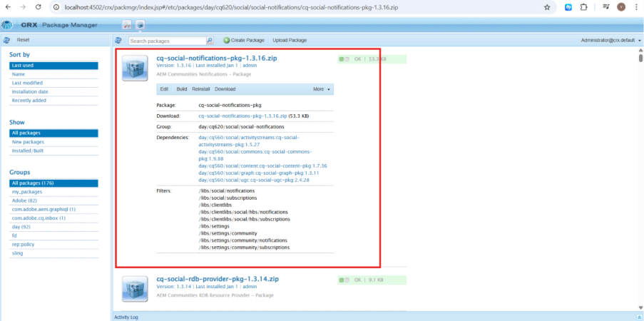This screenshot has width=644, height=321.
Task: Open browser extensions puzzle icon
Action: tap(584, 7)
